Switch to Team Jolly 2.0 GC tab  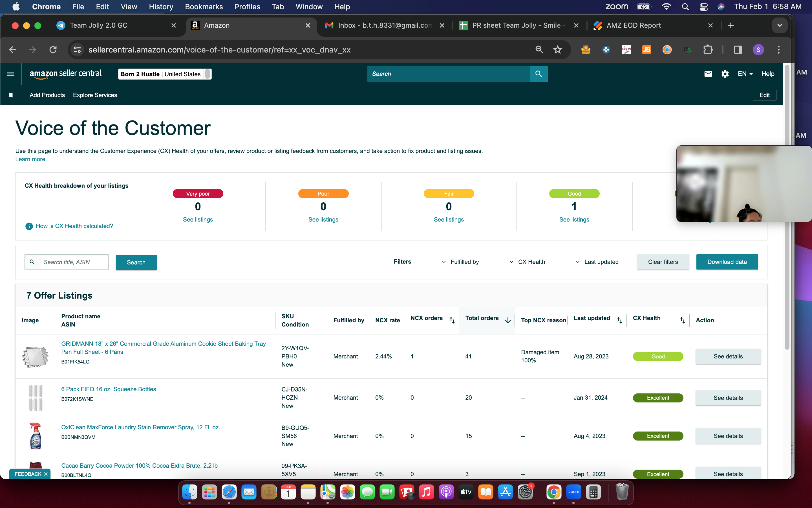(x=116, y=25)
